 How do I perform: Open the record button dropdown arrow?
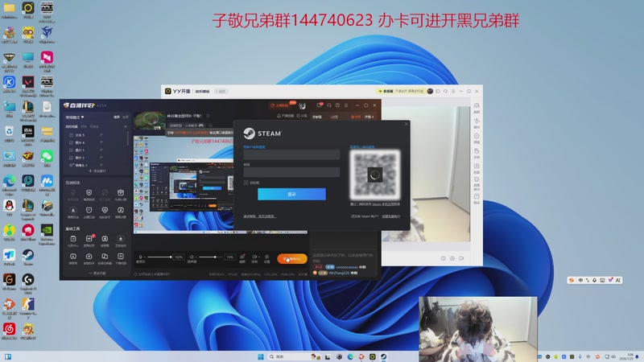[x=258, y=257]
